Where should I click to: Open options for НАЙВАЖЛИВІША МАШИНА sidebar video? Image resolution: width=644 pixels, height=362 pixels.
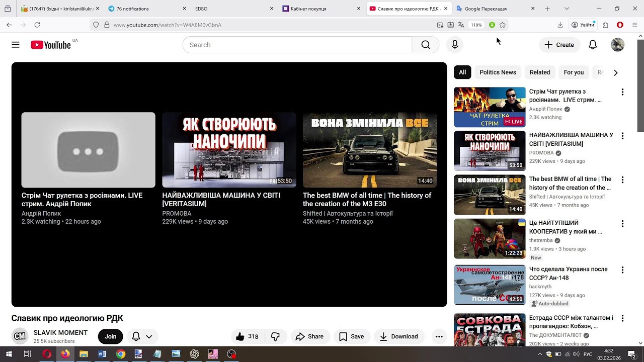(622, 136)
